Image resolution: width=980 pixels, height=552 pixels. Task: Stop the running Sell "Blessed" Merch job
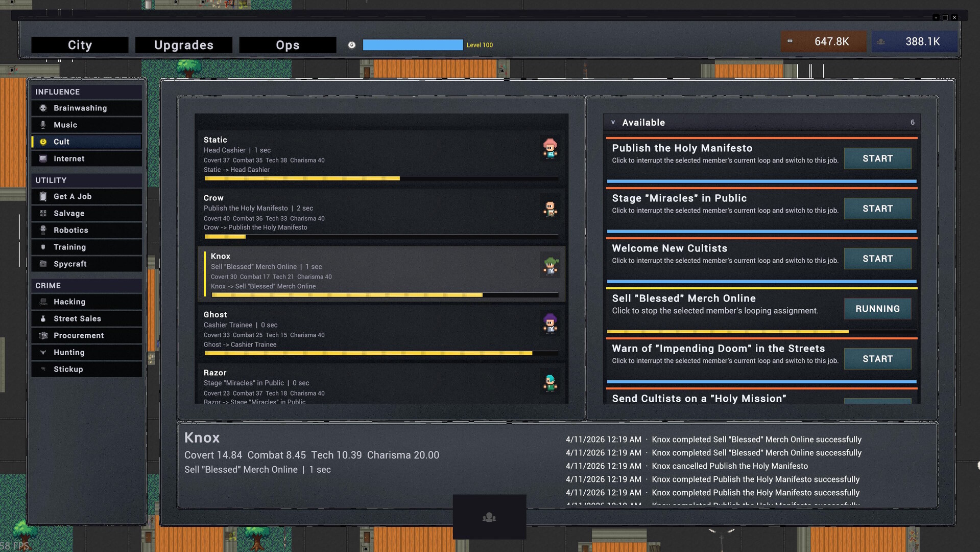click(x=877, y=309)
